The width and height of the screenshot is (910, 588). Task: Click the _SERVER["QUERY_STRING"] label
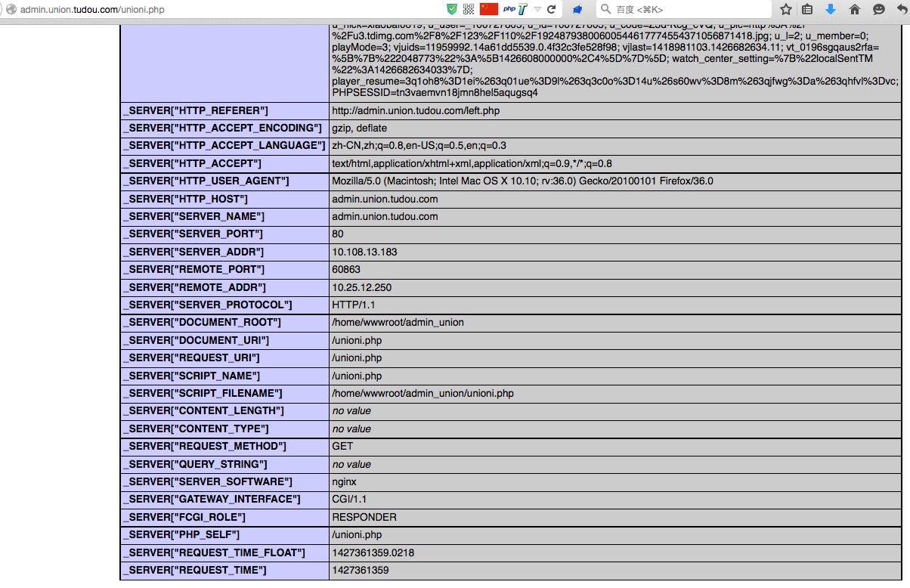tap(195, 464)
